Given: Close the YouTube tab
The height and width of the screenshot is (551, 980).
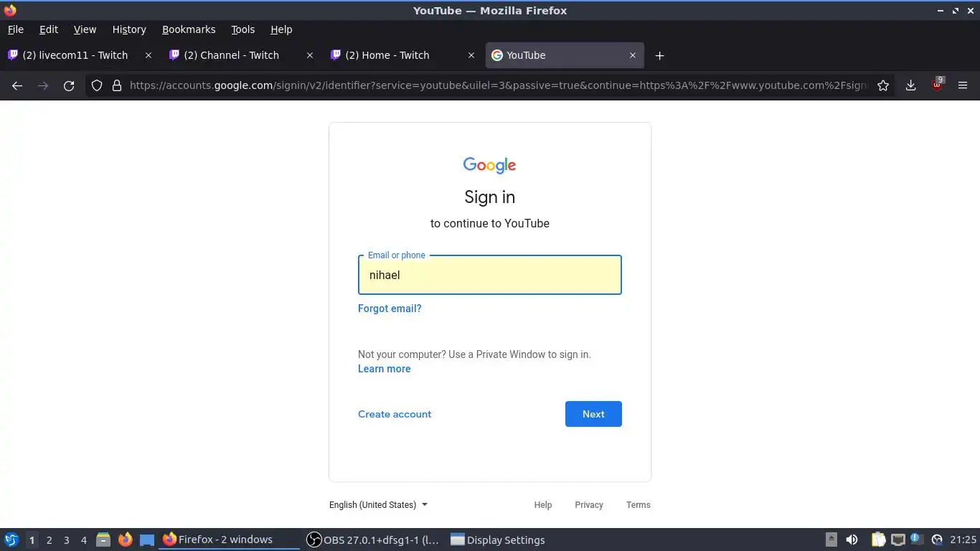Looking at the screenshot, I should (x=633, y=55).
